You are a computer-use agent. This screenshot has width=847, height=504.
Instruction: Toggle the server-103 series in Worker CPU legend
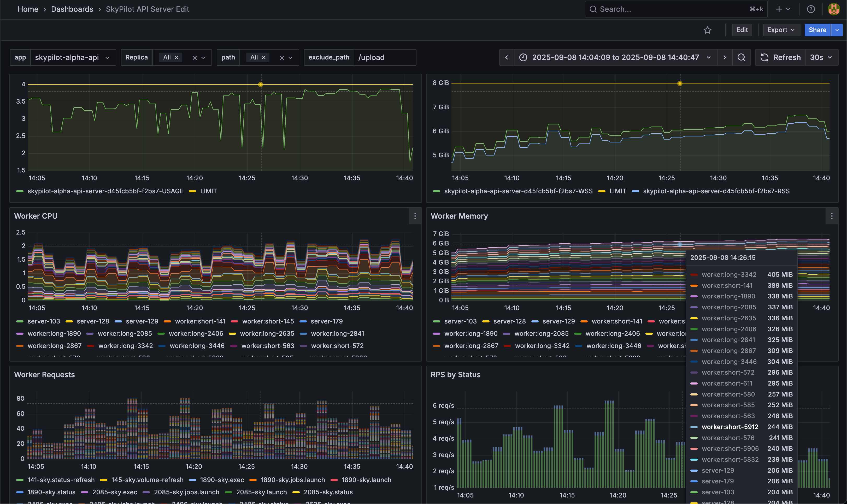pyautogui.click(x=44, y=321)
